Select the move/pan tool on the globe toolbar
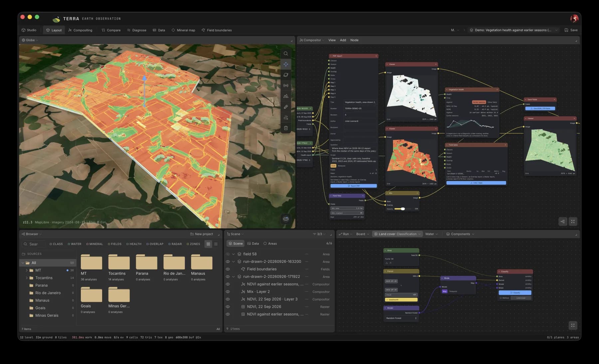Screen dimensions: 599x364 [286, 64]
